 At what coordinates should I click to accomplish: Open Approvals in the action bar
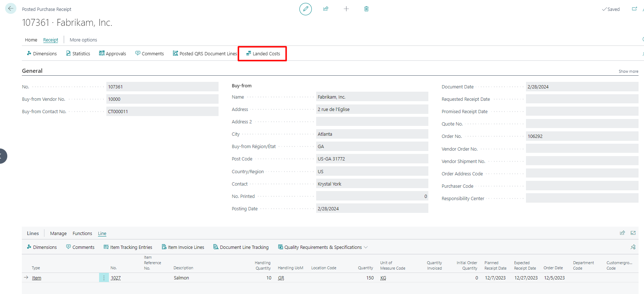click(x=113, y=53)
